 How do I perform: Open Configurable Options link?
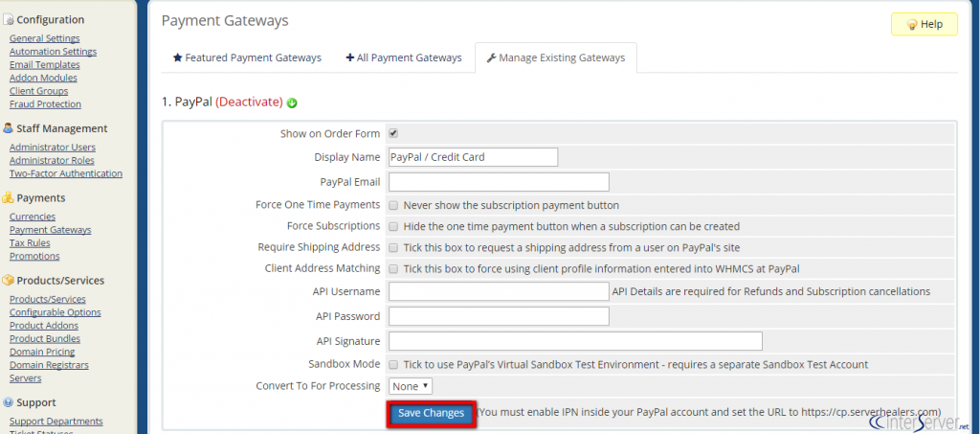click(55, 312)
